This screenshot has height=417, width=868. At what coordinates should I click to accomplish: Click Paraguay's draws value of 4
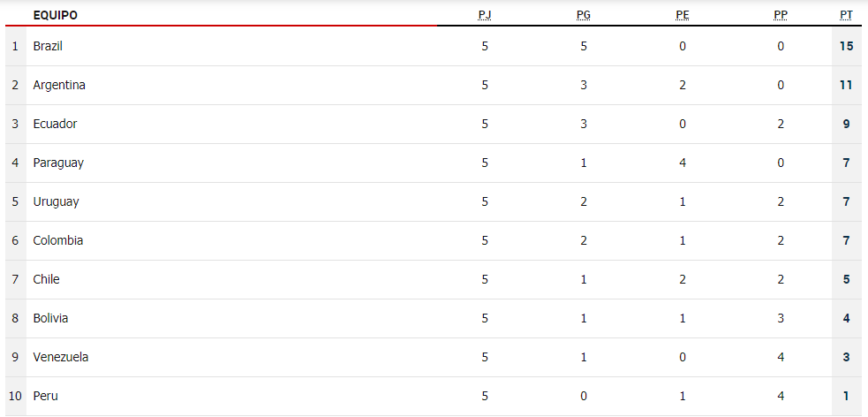(x=682, y=163)
